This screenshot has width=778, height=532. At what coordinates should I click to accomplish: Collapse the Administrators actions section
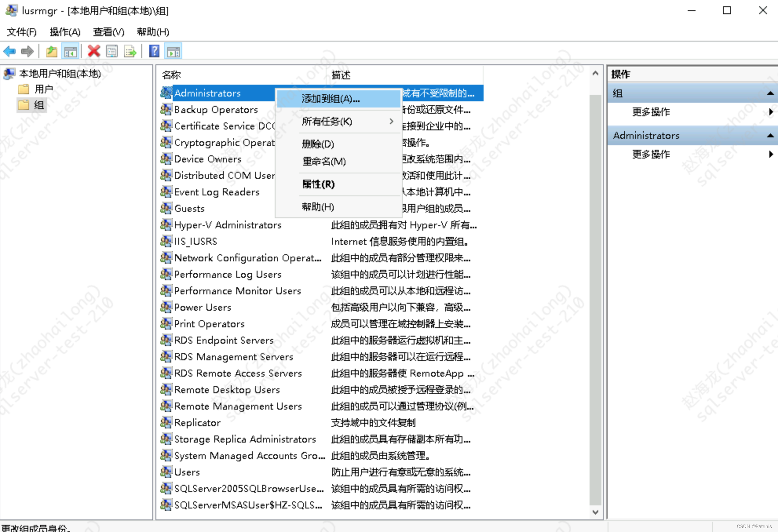pyautogui.click(x=770, y=135)
